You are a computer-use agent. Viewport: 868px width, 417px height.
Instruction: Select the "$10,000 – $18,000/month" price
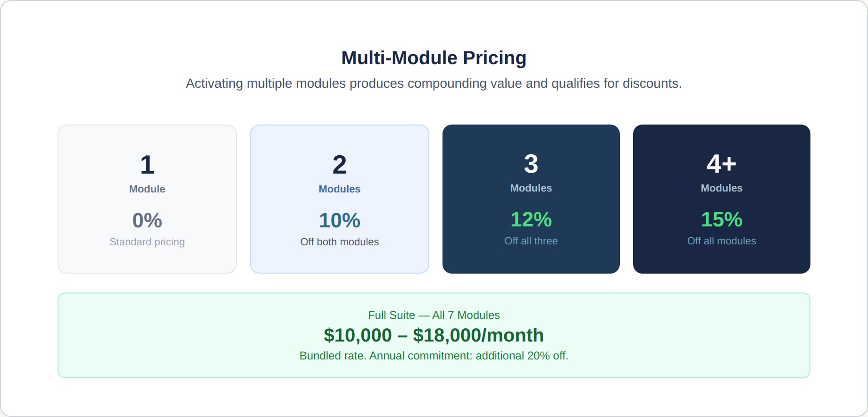pyautogui.click(x=434, y=335)
